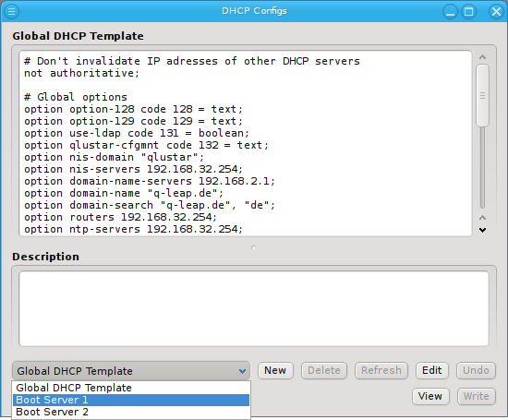Select Boot Server 2 from the list
508x420 pixels.
click(x=131, y=412)
